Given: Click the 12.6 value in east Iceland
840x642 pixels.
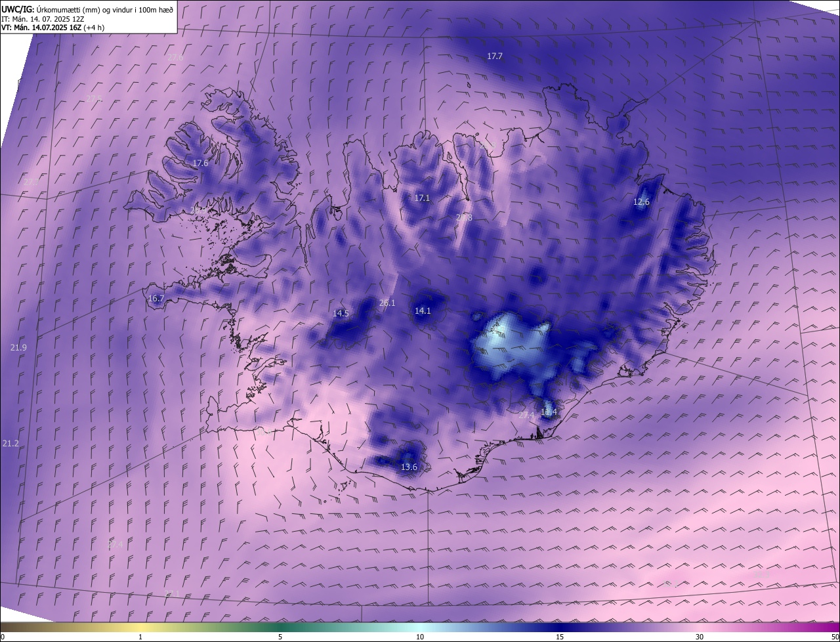Looking at the screenshot, I should pyautogui.click(x=641, y=202).
